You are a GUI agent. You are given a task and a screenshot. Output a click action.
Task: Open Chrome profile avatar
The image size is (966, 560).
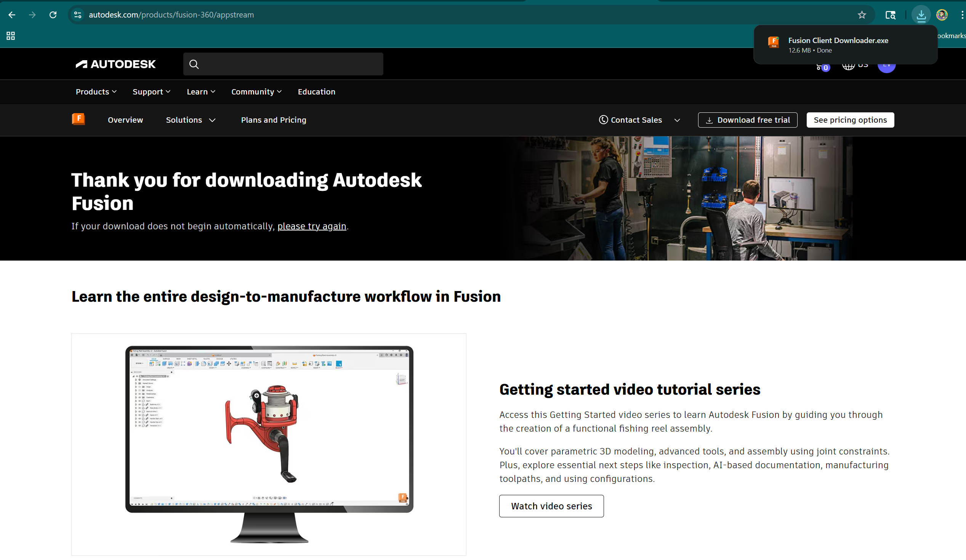[942, 15]
